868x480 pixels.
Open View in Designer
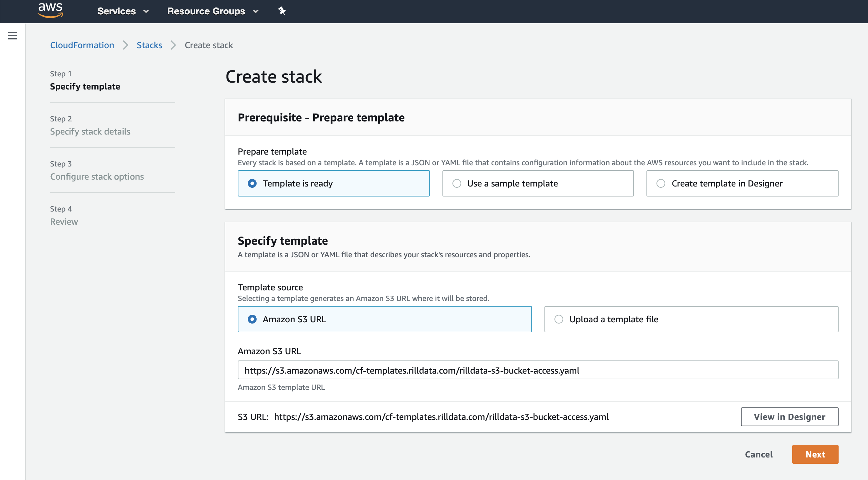(x=789, y=417)
